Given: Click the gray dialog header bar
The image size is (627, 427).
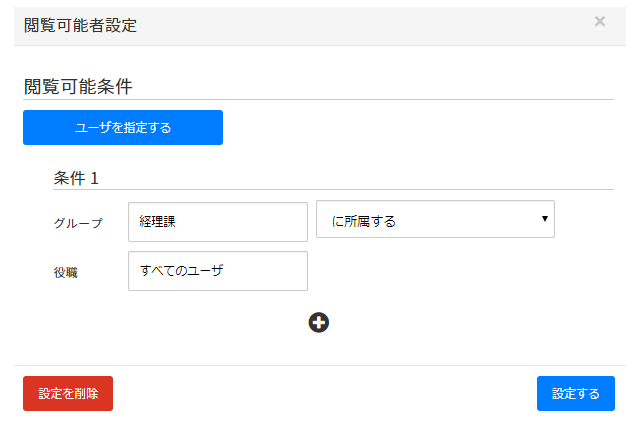Looking at the screenshot, I should click(350, 25).
